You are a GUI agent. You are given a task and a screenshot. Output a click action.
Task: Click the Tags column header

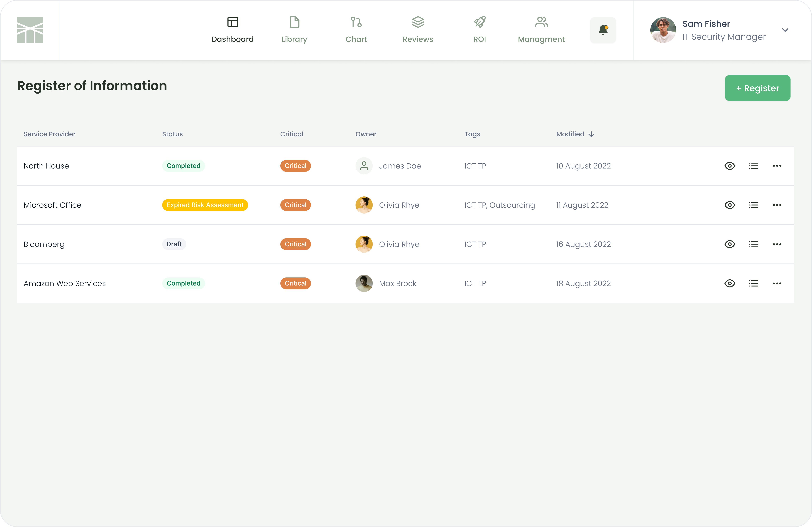(472, 134)
